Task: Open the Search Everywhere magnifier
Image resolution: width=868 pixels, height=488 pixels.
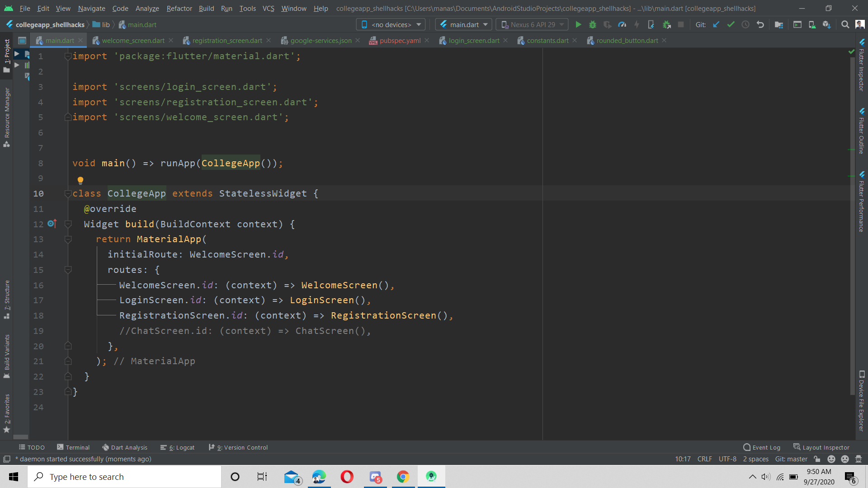Action: (845, 25)
